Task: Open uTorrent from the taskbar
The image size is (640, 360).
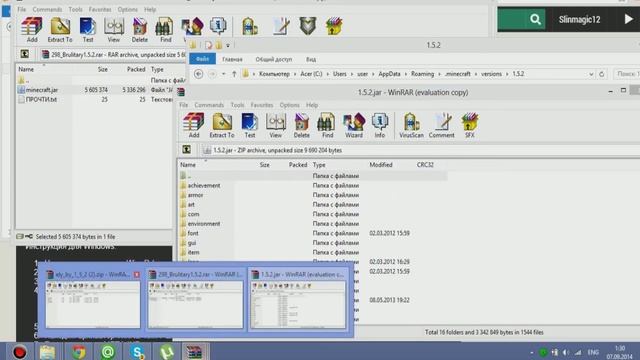Action: (x=167, y=351)
